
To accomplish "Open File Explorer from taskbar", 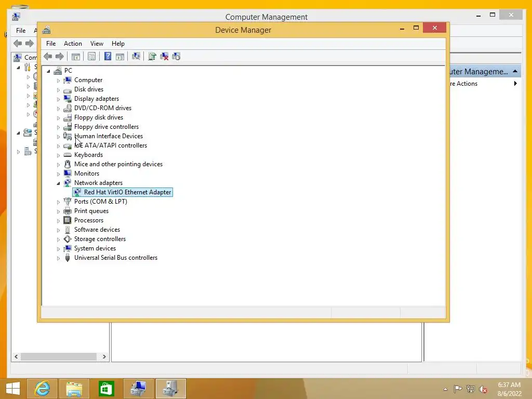I will coord(74,389).
